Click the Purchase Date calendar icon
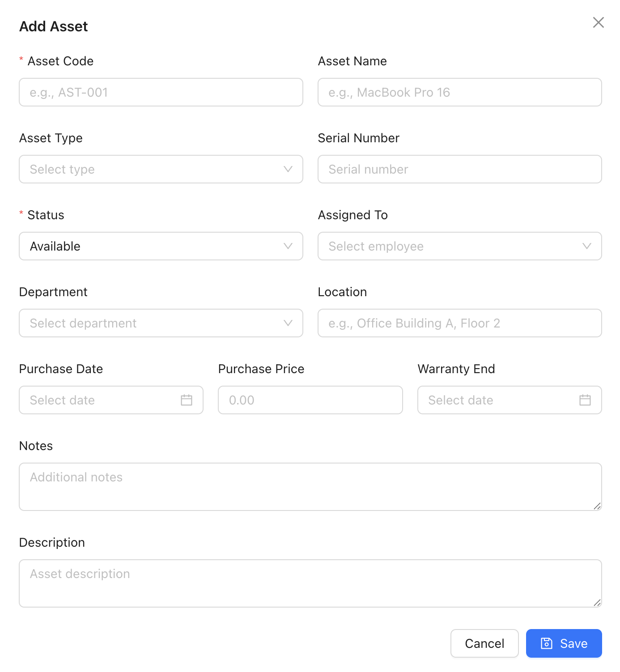This screenshot has width=620, height=672. (187, 400)
